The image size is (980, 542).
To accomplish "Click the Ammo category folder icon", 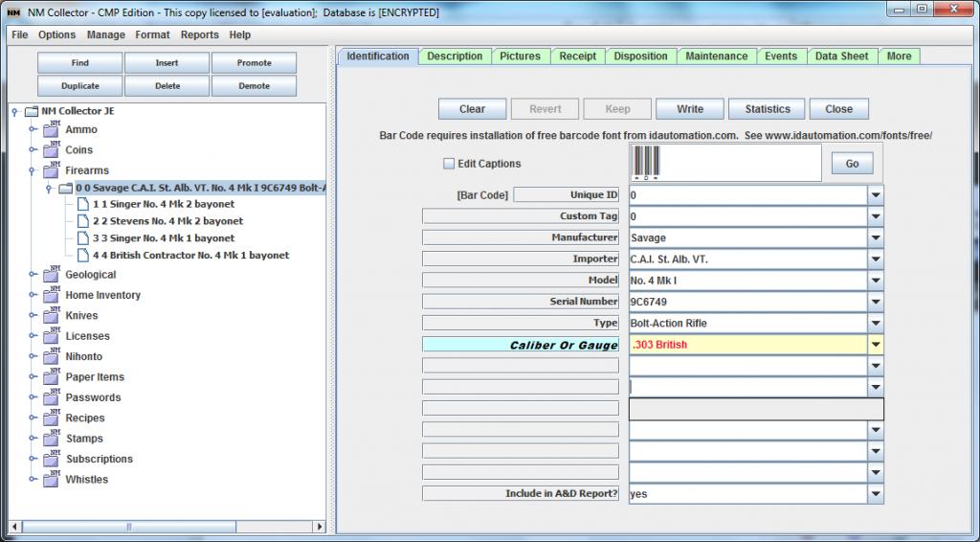I will click(52, 129).
